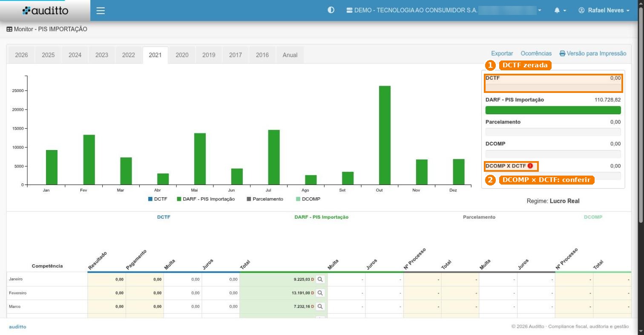
Task: Switch to the 2022 year tab
Action: (x=129, y=55)
